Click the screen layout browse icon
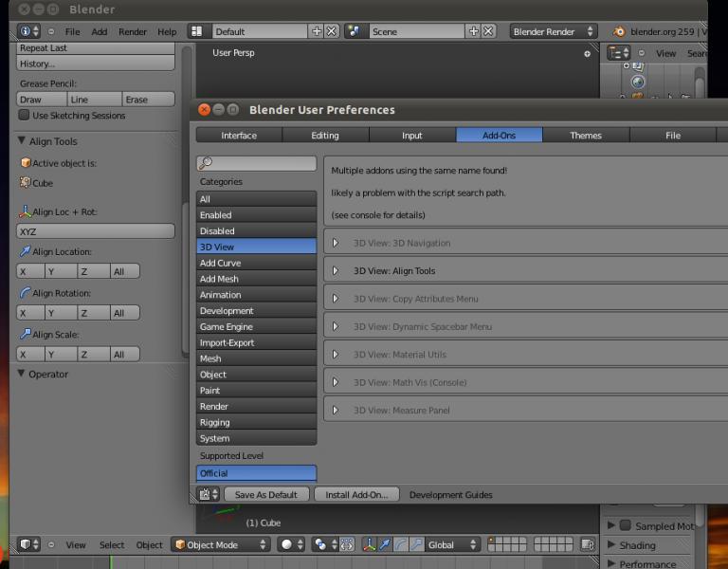 [197, 31]
